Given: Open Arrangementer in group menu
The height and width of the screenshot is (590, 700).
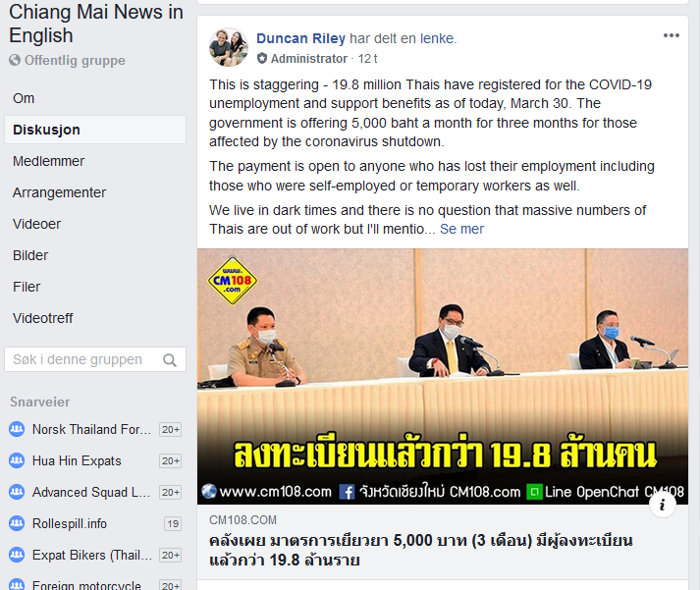Looking at the screenshot, I should coord(59,192).
